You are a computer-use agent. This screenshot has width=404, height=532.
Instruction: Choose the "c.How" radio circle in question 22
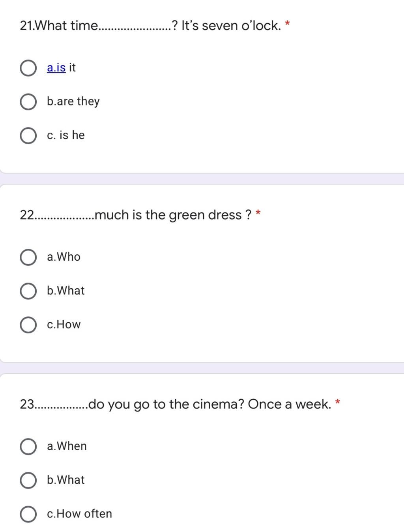click(28, 325)
